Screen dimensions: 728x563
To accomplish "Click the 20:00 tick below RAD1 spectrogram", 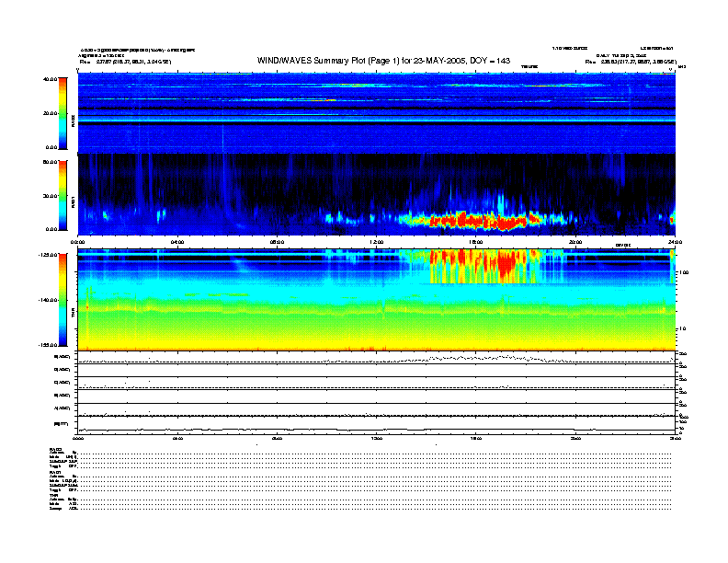I will pyautogui.click(x=575, y=242).
